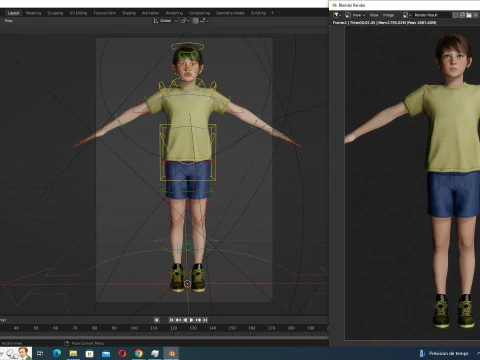Switch to the Shading workspace tab

click(129, 13)
